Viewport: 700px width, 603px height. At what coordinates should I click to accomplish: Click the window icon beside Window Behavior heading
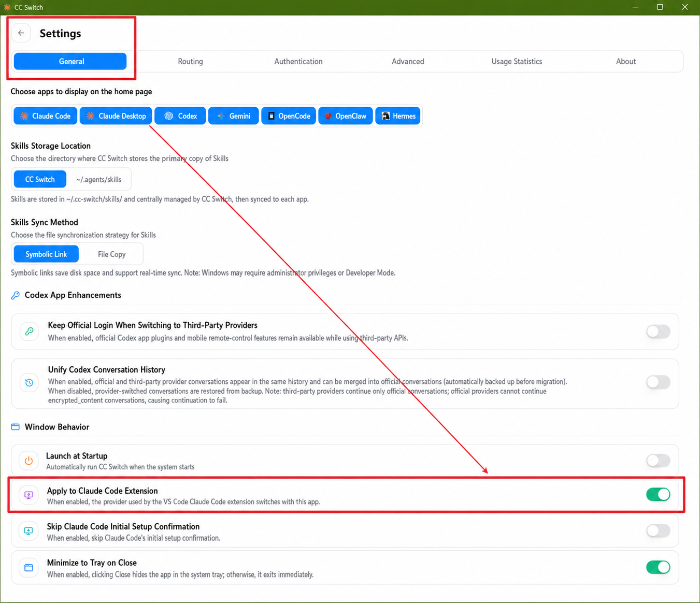pyautogui.click(x=16, y=427)
